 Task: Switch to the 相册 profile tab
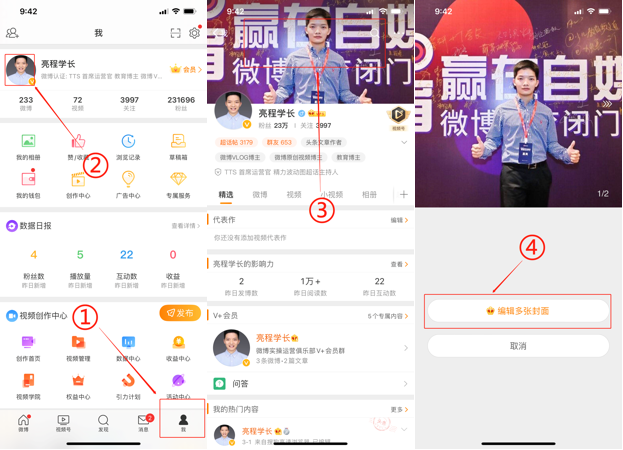coord(369,195)
